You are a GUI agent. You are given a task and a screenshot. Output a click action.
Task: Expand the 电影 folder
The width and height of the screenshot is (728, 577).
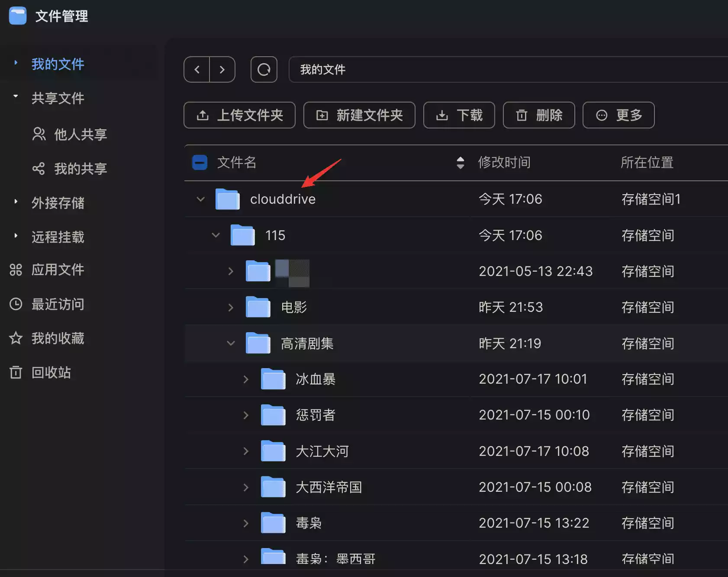click(x=231, y=308)
